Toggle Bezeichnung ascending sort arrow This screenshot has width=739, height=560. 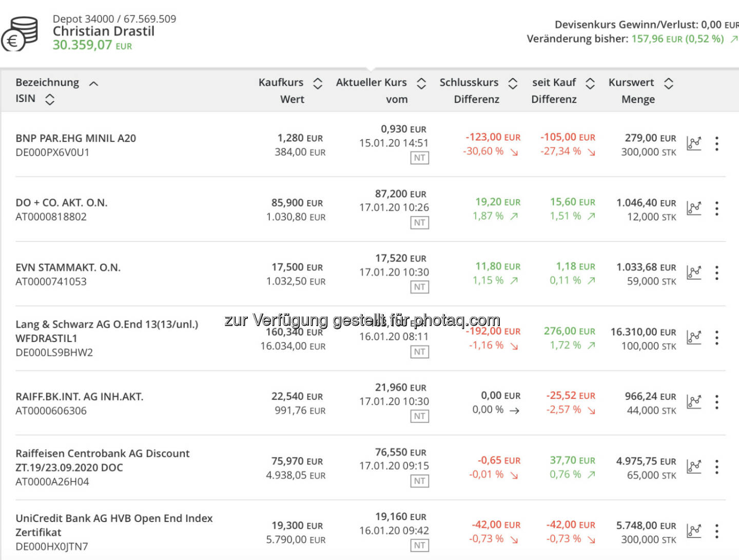pos(93,84)
